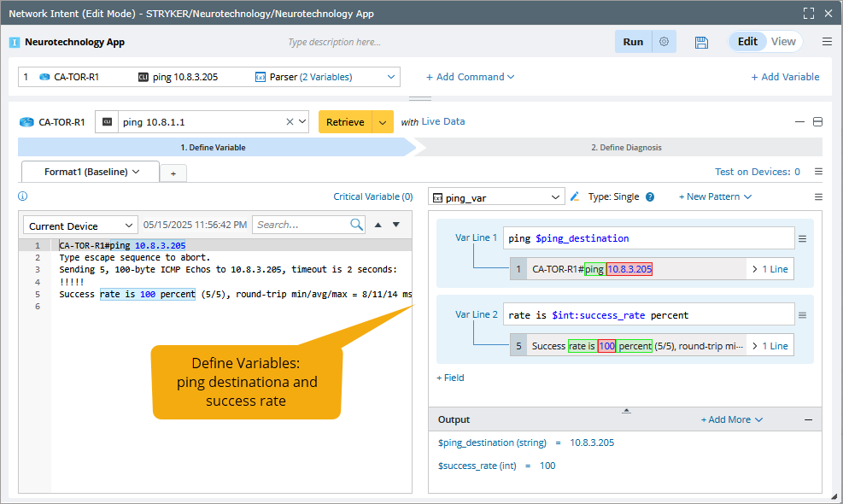
Task: Click the highlighted 100 in Var Line 2 match
Action: (x=606, y=346)
